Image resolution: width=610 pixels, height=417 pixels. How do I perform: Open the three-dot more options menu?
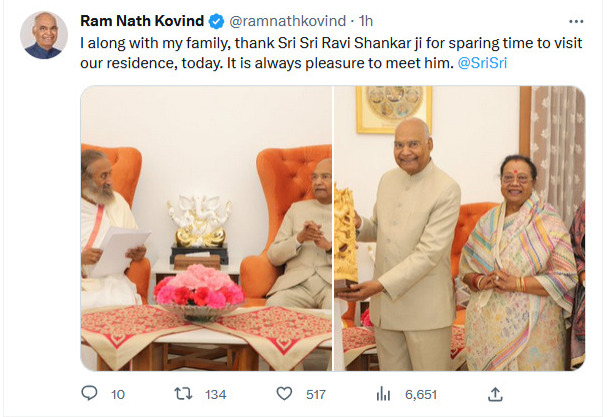(575, 19)
